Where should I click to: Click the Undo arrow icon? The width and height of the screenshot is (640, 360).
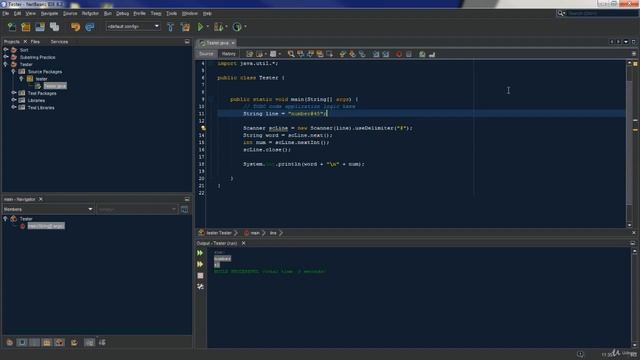click(x=76, y=27)
